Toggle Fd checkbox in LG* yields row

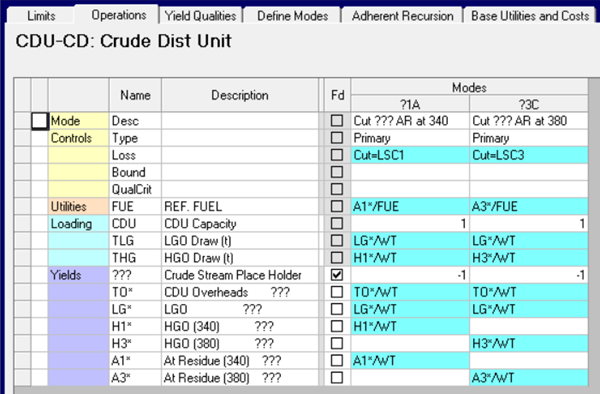[337, 309]
